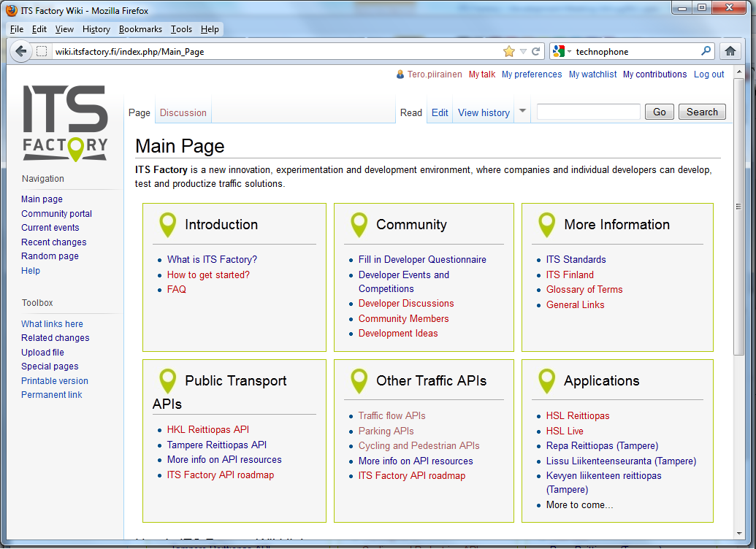Click the vertical page scrollbar thumb
This screenshot has height=549, width=756.
[x=738, y=216]
